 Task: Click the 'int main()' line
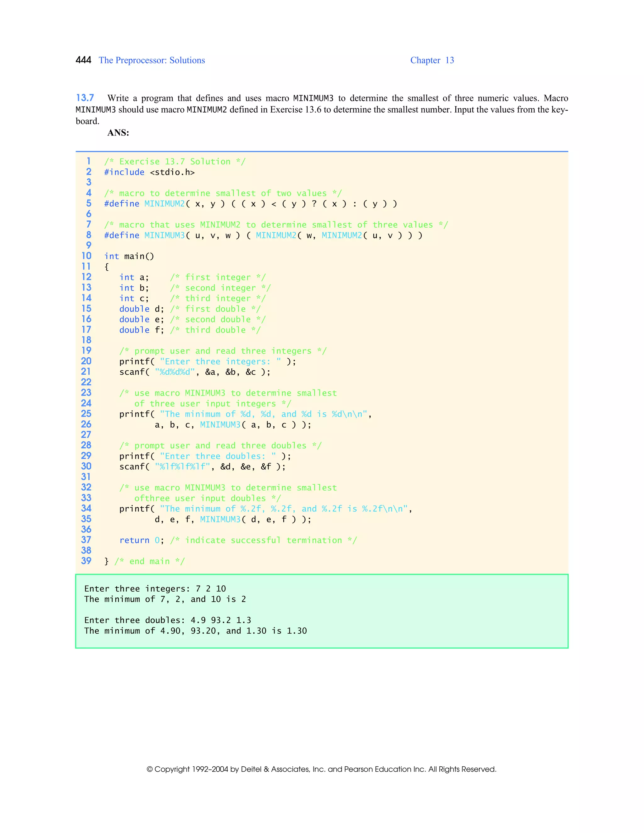[129, 256]
